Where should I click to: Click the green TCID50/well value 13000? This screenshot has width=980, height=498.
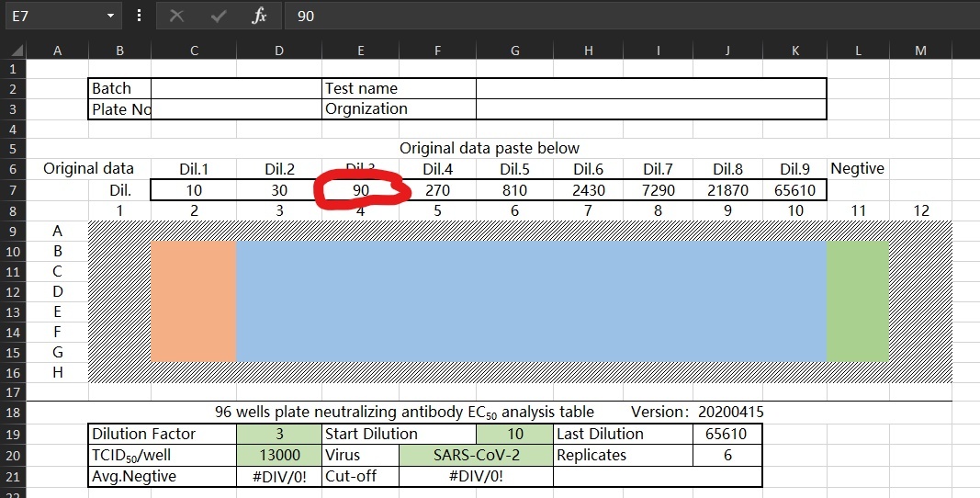click(279, 454)
